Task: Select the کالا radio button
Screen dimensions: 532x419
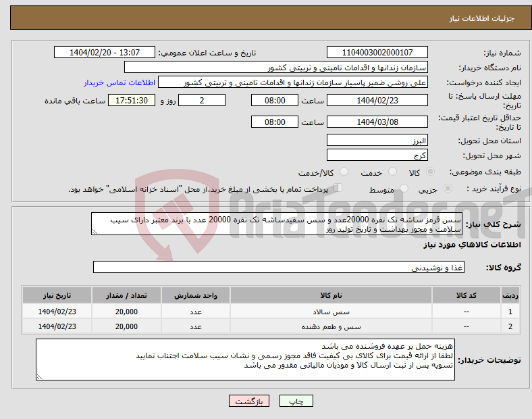Action: [x=430, y=172]
